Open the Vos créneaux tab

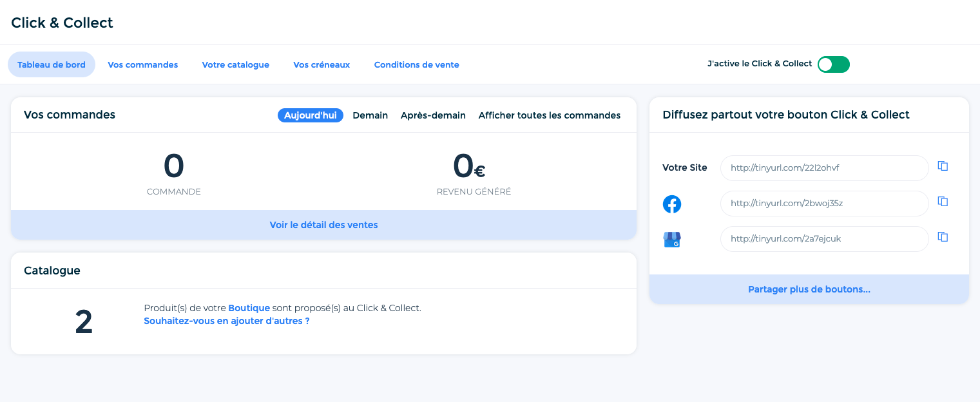coord(322,64)
